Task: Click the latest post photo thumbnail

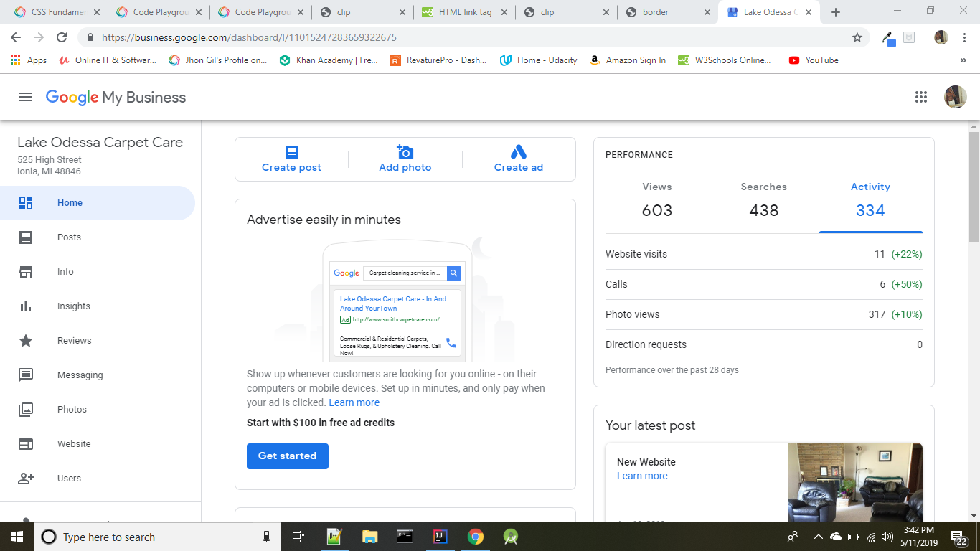Action: (x=855, y=482)
